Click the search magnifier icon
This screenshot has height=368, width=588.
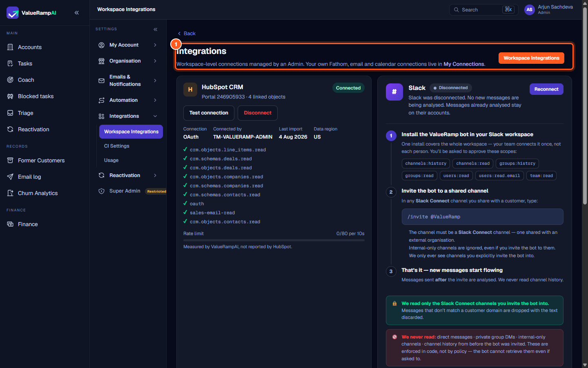456,10
